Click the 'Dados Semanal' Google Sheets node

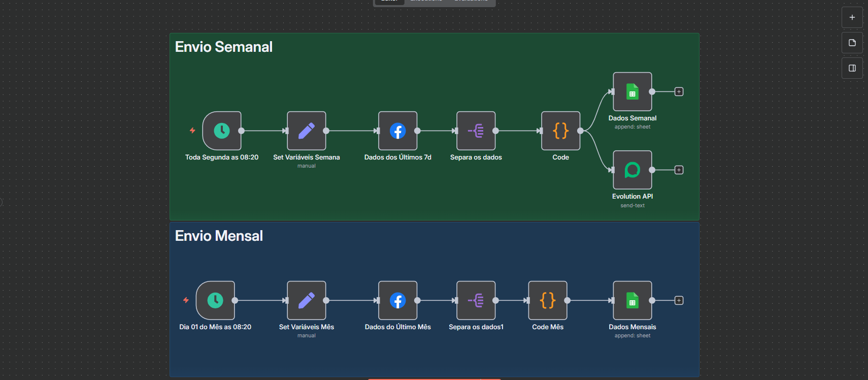tap(632, 92)
